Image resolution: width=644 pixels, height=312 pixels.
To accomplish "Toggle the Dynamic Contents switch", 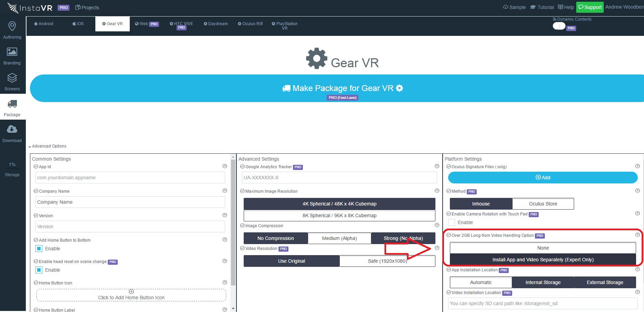I will (x=559, y=26).
